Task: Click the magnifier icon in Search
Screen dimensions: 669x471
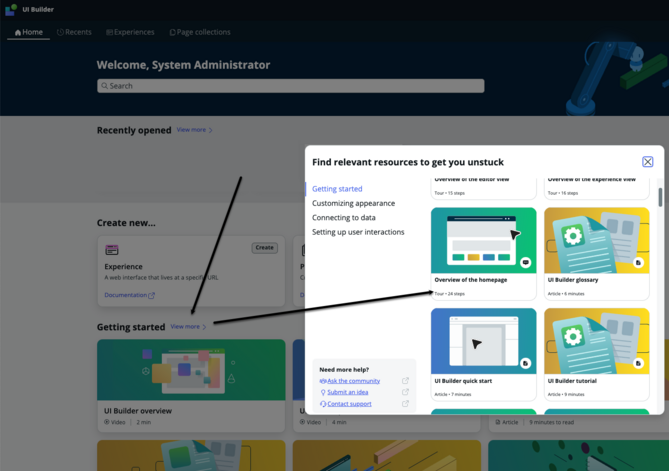Action: coord(105,86)
